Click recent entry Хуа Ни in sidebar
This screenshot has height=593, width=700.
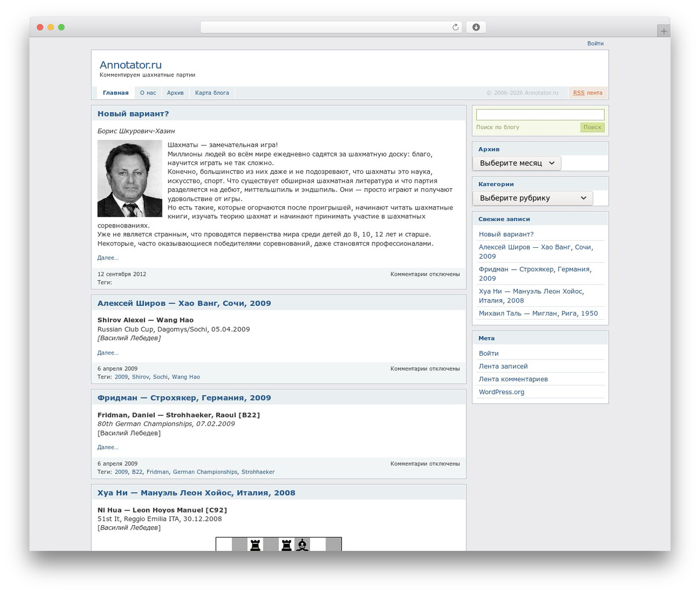click(532, 296)
